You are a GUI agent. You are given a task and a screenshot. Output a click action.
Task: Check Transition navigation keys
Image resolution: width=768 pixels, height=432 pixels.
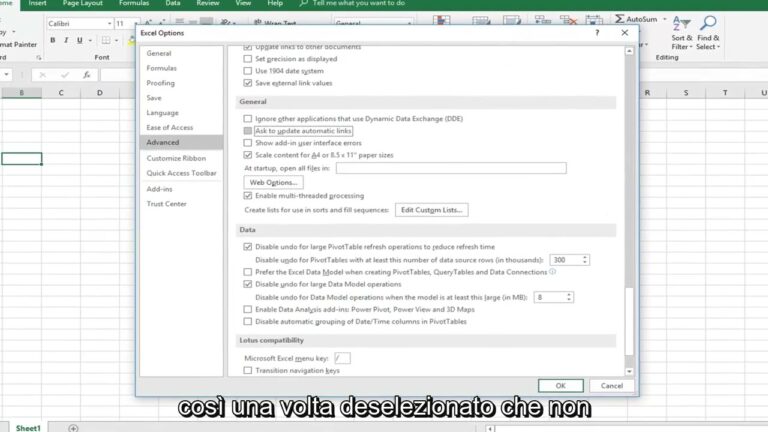248,371
